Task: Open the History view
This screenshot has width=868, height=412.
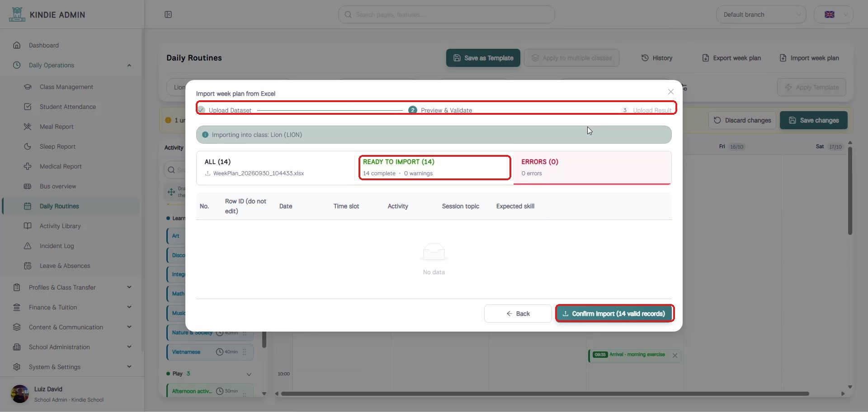Action: pyautogui.click(x=657, y=58)
